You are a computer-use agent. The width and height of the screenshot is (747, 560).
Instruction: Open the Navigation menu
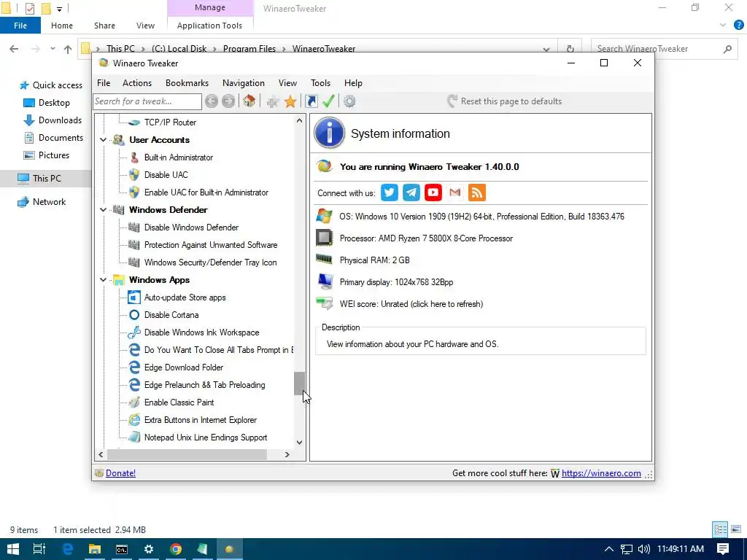(244, 83)
